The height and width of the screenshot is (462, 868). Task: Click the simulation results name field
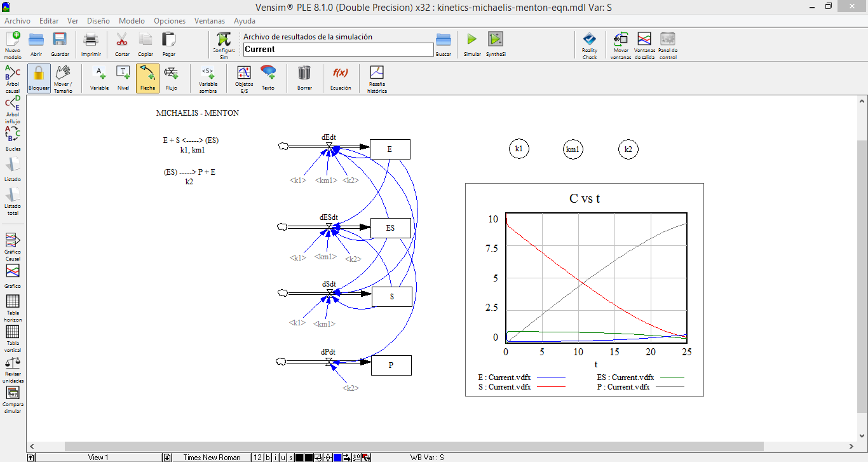point(338,50)
